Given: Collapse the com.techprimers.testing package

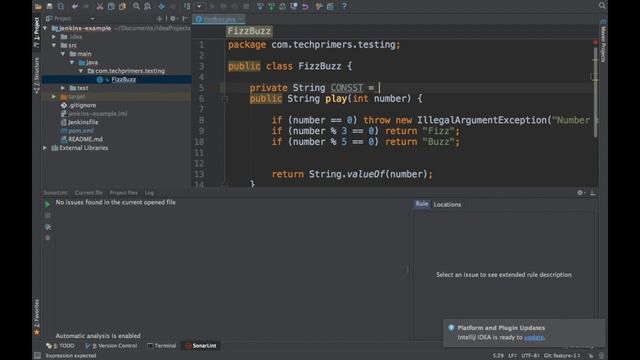Looking at the screenshot, I should pos(81,71).
